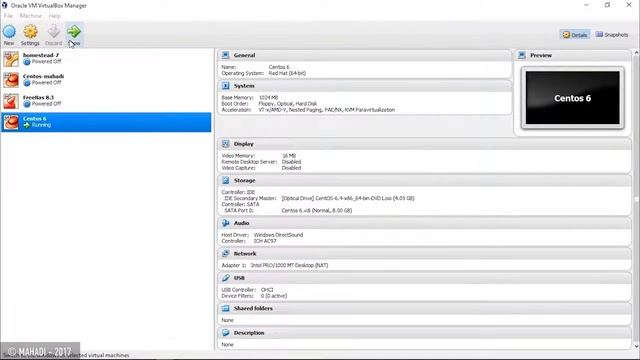Image resolution: width=640 pixels, height=360 pixels.
Task: Open the USB settings heading link
Action: click(239, 278)
